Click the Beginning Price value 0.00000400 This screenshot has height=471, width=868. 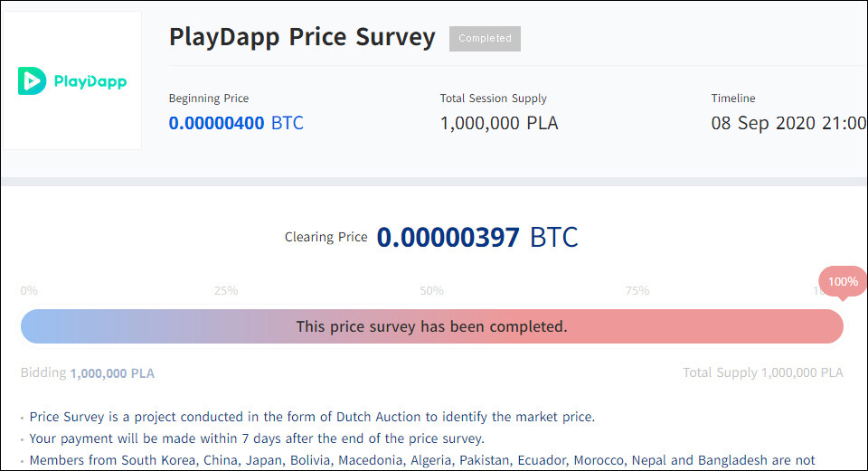click(217, 123)
